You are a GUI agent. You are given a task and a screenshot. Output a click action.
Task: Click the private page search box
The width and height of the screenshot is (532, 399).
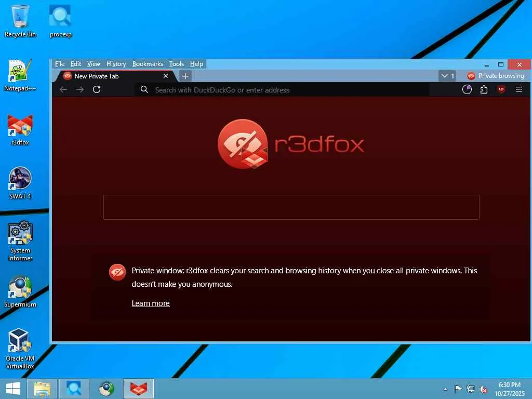coord(291,207)
